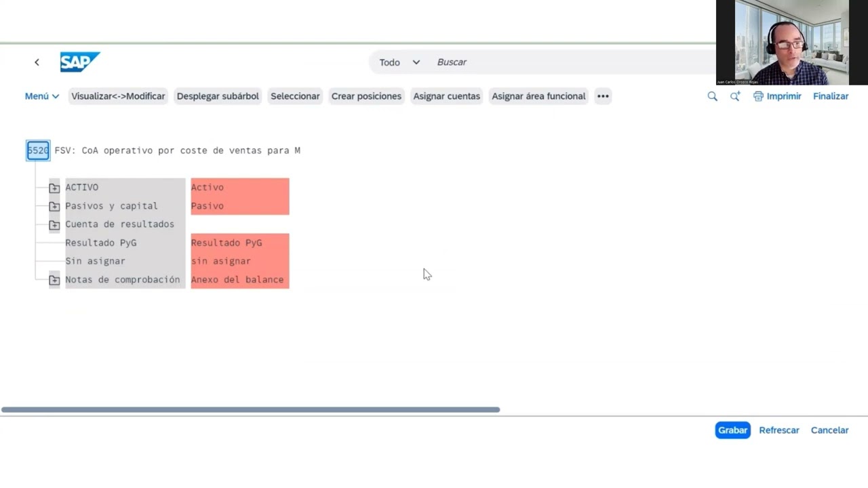Expand the ACTIVO folder node
Image resolution: width=868 pixels, height=488 pixels.
click(54, 188)
